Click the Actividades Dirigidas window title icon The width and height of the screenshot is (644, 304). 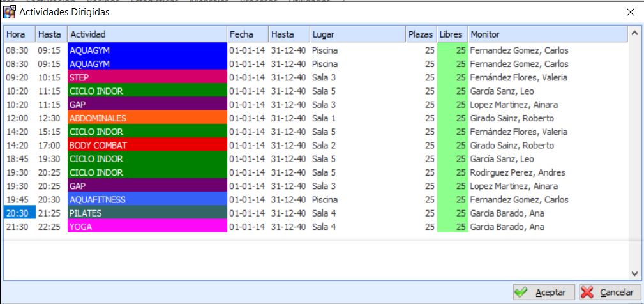[x=10, y=11]
